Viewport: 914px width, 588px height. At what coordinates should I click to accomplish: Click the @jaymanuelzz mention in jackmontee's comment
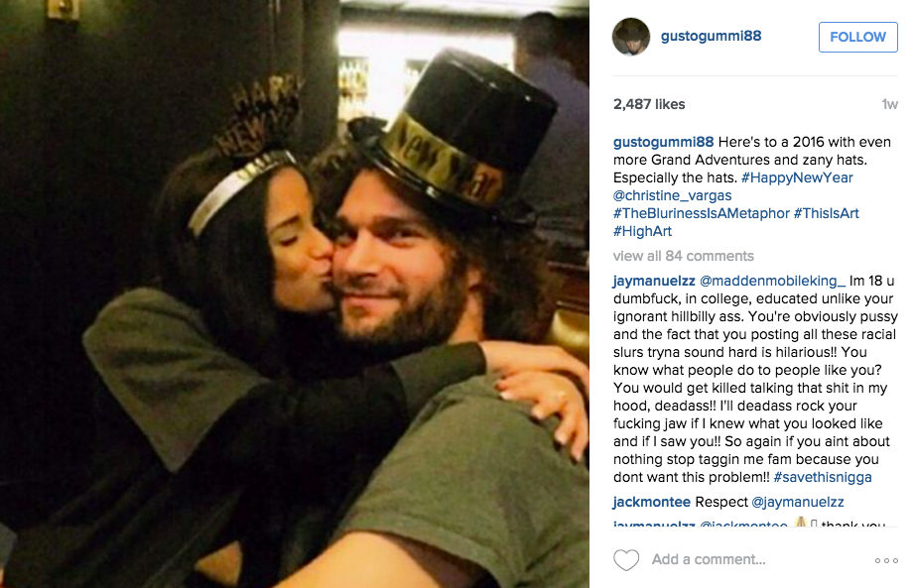(x=798, y=502)
